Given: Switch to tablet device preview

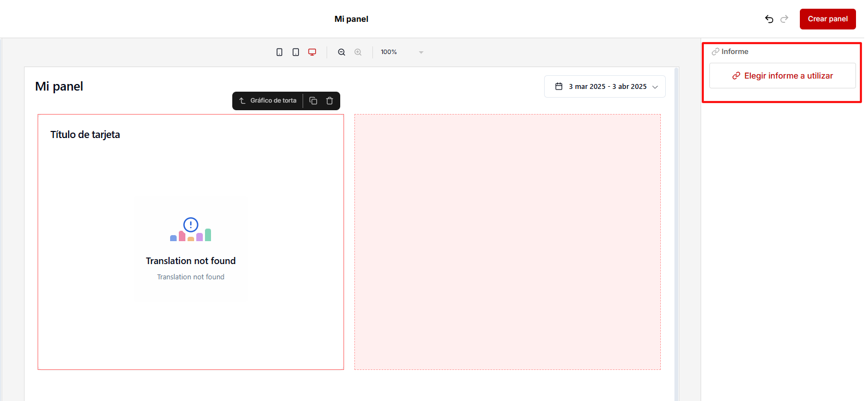Looking at the screenshot, I should pos(296,52).
